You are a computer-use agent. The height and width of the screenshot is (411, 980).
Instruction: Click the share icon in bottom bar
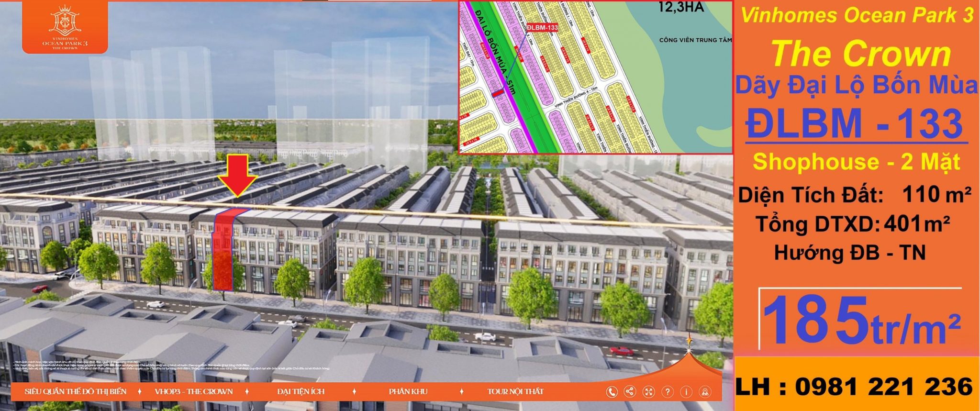[x=630, y=392]
